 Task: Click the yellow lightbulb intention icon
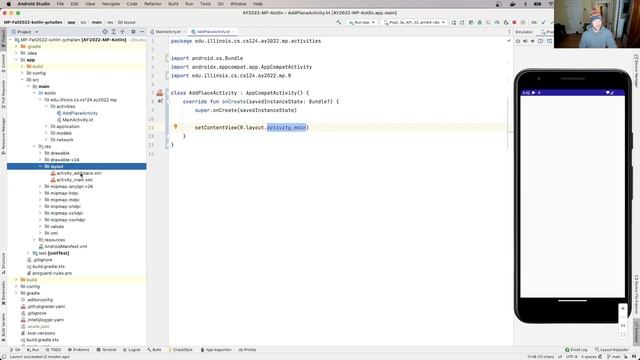click(x=176, y=127)
